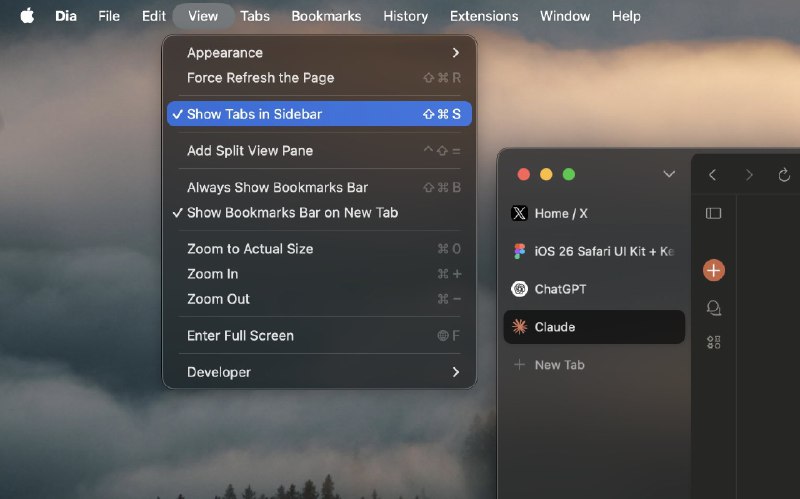
Task: Open the chevron dropdown above tabs
Action: pos(669,174)
